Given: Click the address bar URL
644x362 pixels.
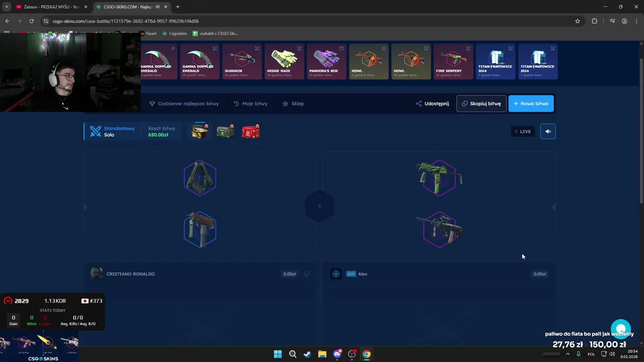Looking at the screenshot, I should click(x=126, y=21).
